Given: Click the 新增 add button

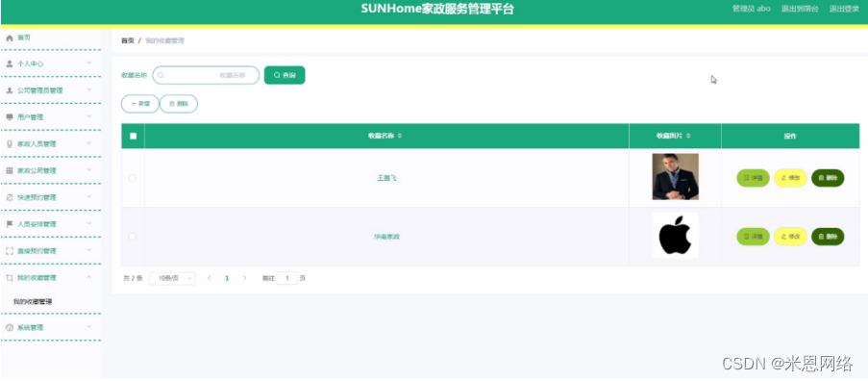Looking at the screenshot, I should pos(140,104).
